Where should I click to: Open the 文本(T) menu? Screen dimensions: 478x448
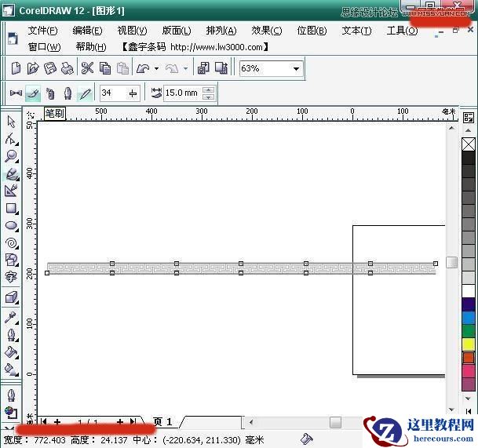pos(356,31)
